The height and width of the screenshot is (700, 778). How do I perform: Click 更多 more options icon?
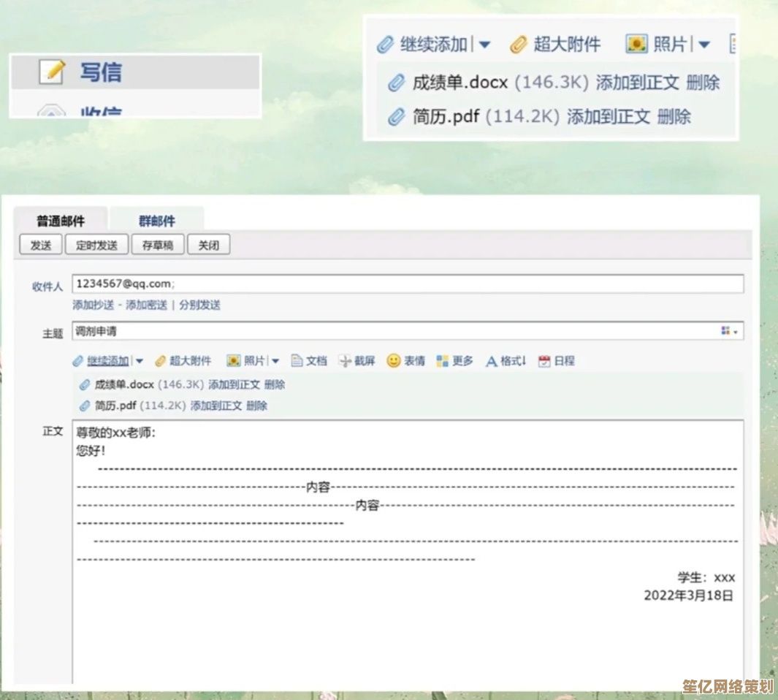(442, 361)
